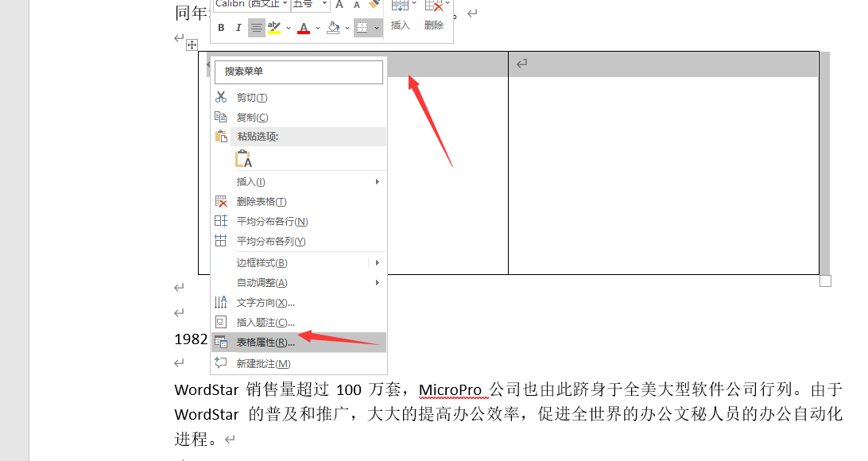Click the second column table cell
The height and width of the screenshot is (461, 868).
pyautogui.click(x=663, y=163)
